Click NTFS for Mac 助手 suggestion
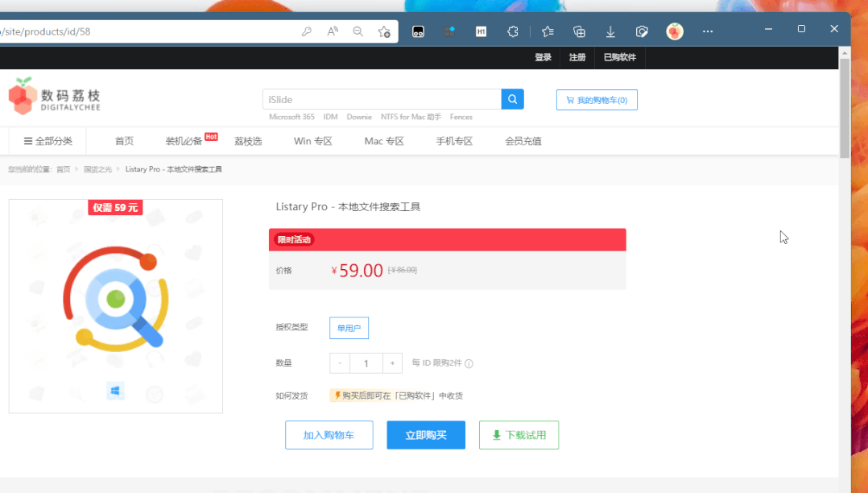 [x=411, y=117]
